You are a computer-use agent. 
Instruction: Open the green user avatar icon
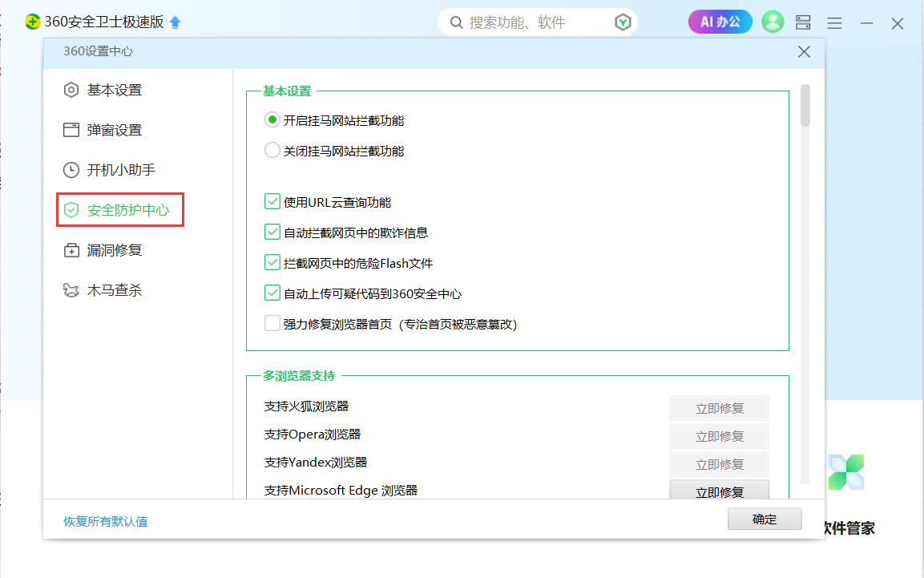tap(773, 22)
